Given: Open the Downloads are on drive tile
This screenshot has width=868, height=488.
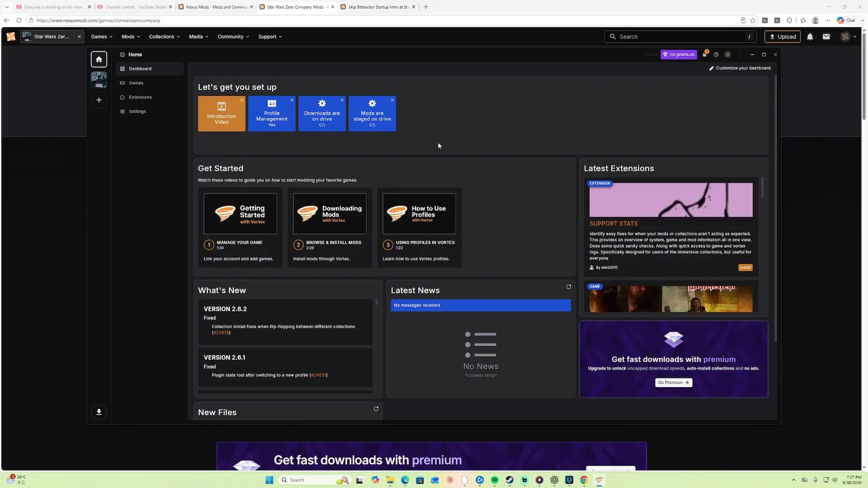Looking at the screenshot, I should click(x=322, y=114).
